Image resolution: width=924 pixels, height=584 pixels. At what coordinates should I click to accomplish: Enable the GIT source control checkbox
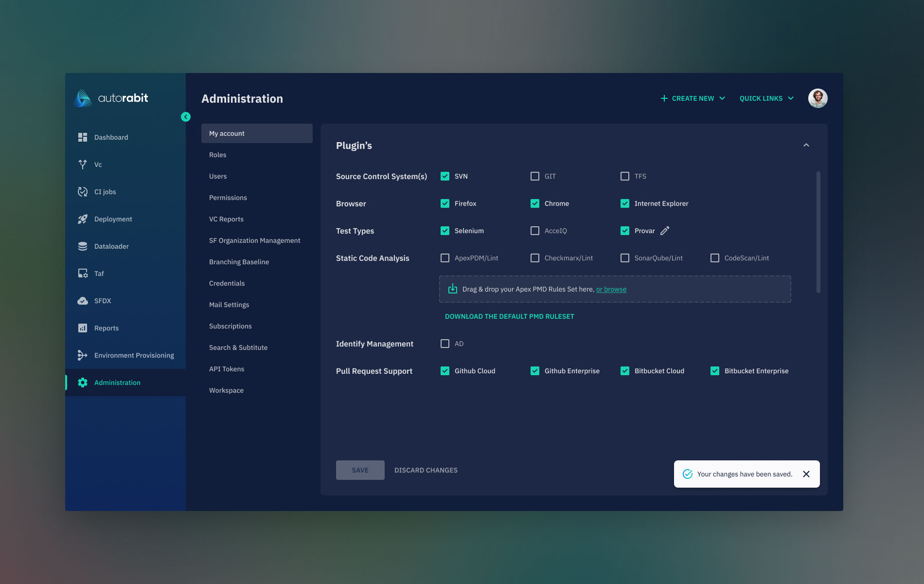[x=535, y=176]
